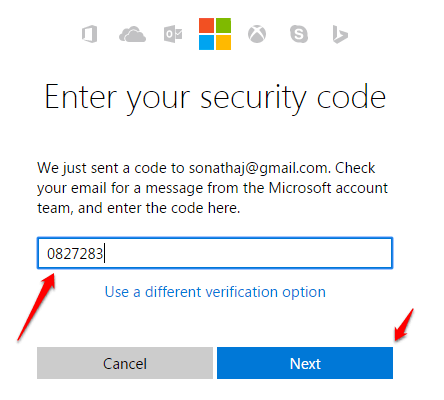
Task: Select the Bing logo icon
Action: click(x=340, y=34)
